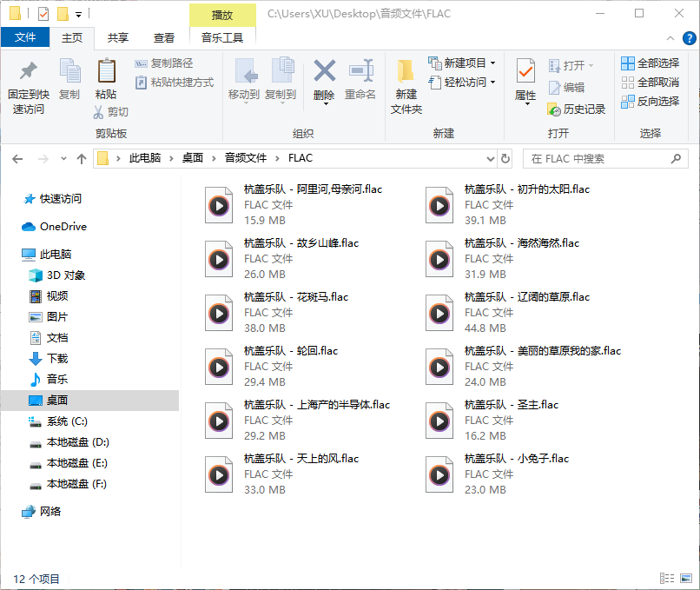This screenshot has height=590, width=700.
Task: Navigate to 音乐 in the sidebar
Action: click(55, 380)
